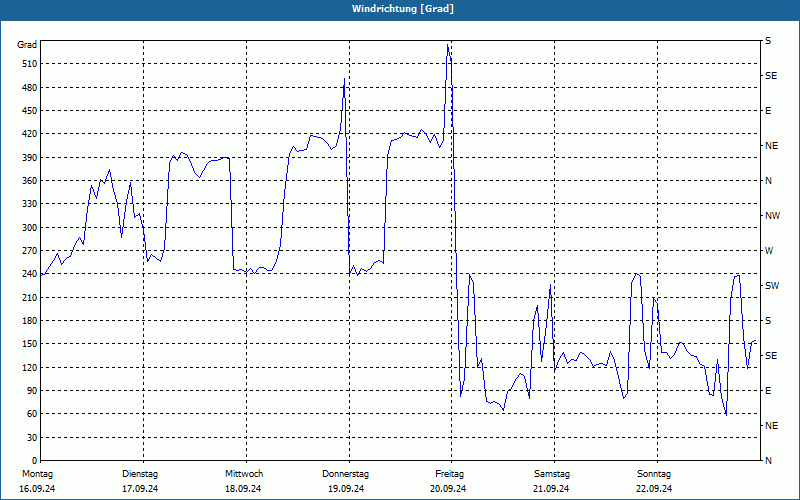Click the "NW" compass label
Screen dimensions: 800x500
[x=772, y=216]
